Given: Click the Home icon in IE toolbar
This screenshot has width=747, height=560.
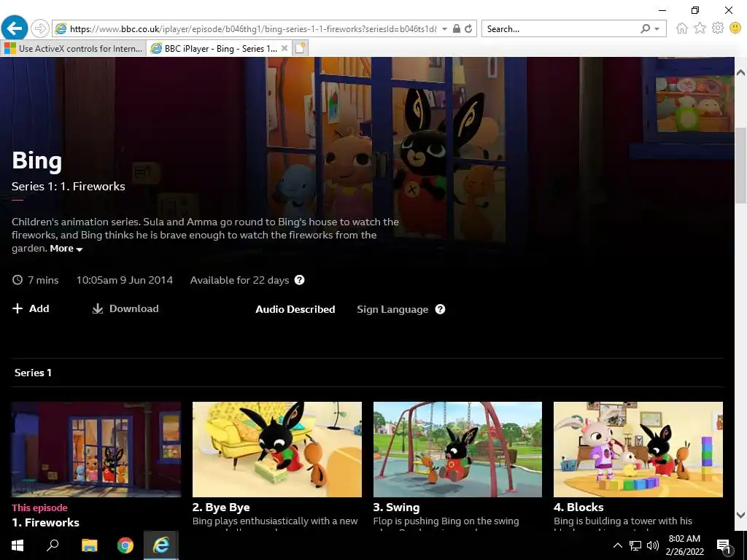Looking at the screenshot, I should click(x=682, y=28).
